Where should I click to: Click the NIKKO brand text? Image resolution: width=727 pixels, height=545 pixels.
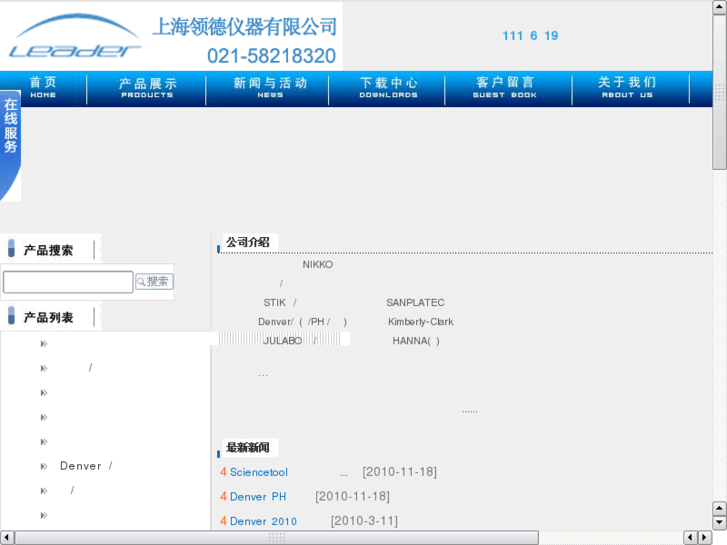(x=318, y=264)
